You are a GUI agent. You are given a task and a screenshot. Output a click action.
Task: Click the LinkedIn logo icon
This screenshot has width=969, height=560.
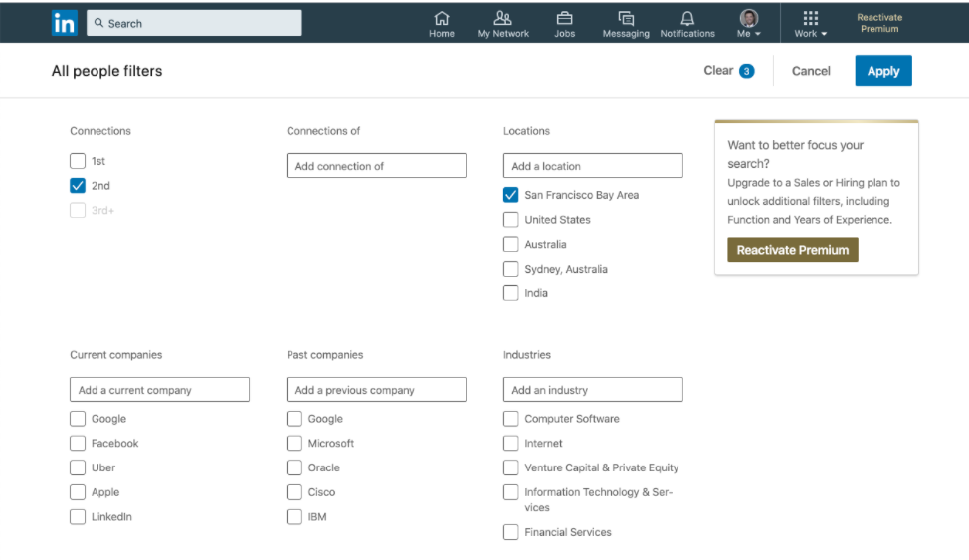pos(65,23)
